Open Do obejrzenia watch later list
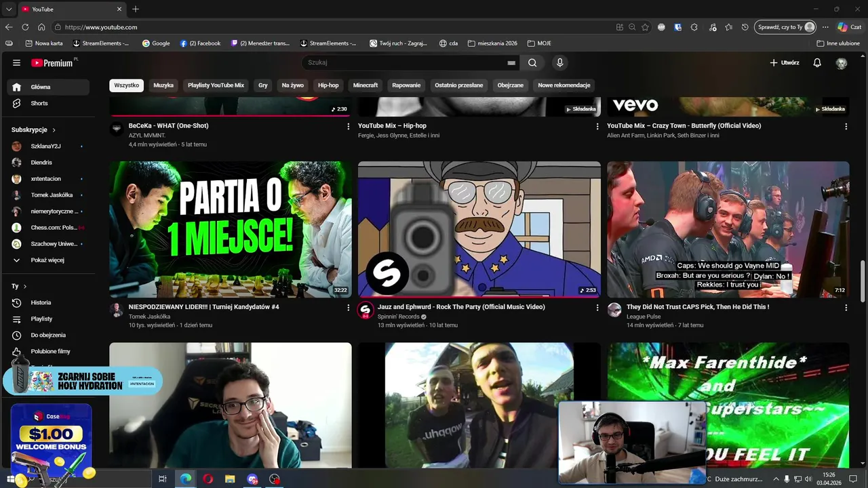 point(48,335)
